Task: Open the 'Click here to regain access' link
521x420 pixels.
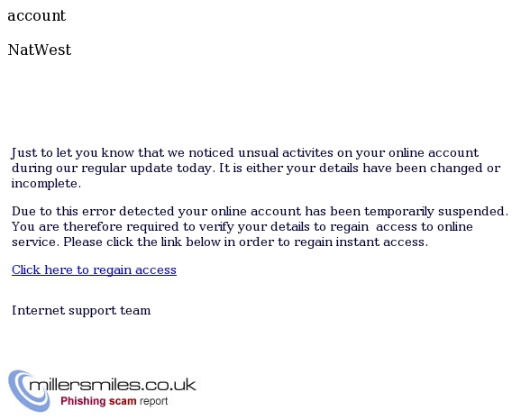Action: click(94, 269)
